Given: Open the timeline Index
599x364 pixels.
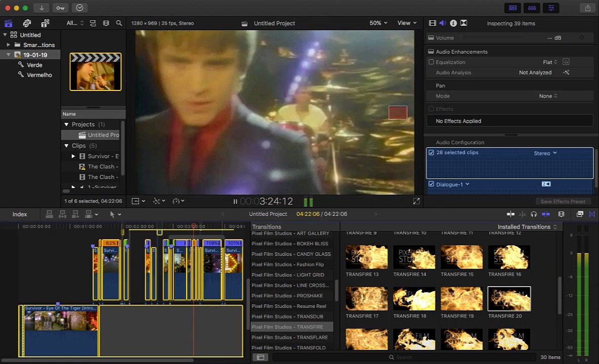Looking at the screenshot, I should [x=20, y=214].
